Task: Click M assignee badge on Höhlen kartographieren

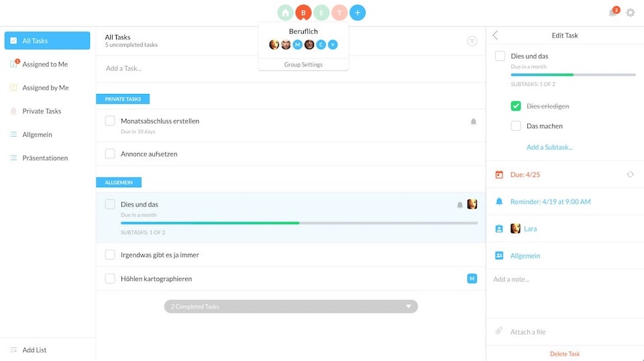Action: pos(472,278)
